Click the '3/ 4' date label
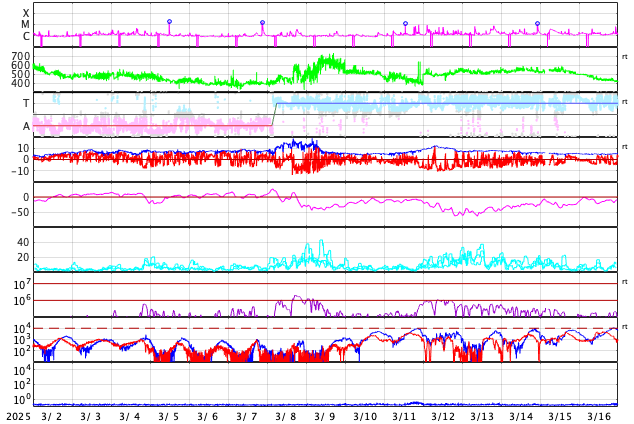The width and height of the screenshot is (634, 424). pyautogui.click(x=130, y=417)
